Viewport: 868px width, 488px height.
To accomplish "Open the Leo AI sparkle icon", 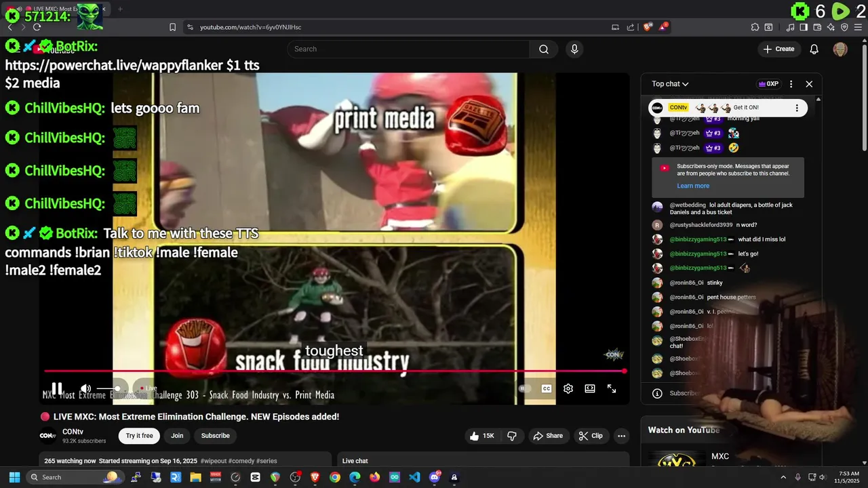I will pyautogui.click(x=831, y=27).
